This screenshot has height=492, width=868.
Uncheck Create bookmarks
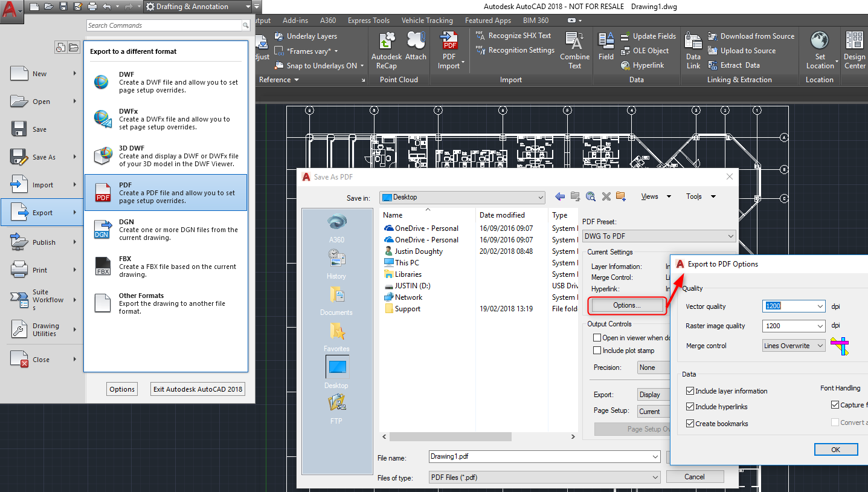coord(690,424)
